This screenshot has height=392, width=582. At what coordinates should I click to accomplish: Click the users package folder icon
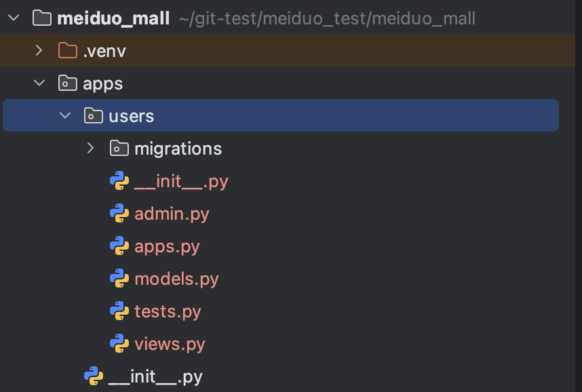tap(94, 116)
